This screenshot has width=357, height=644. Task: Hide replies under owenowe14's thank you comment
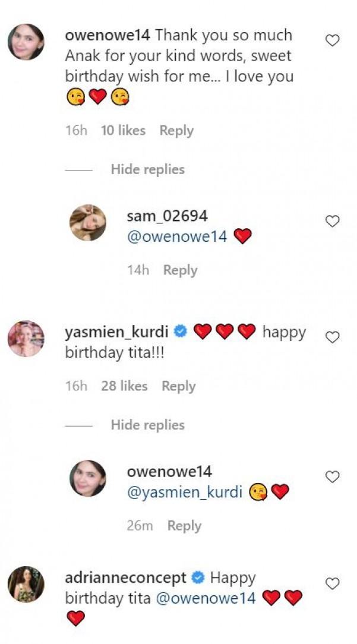[x=147, y=169]
